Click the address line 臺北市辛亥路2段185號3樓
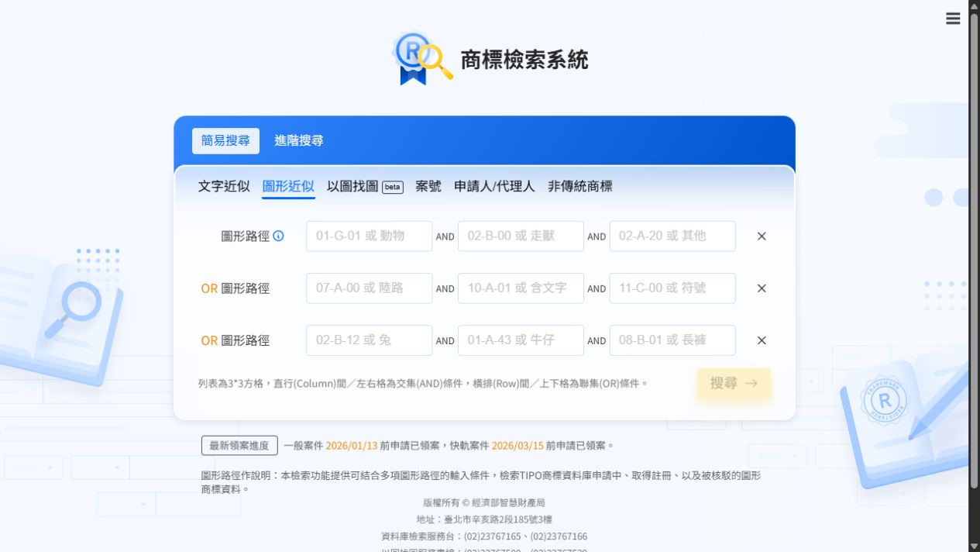 [484, 519]
